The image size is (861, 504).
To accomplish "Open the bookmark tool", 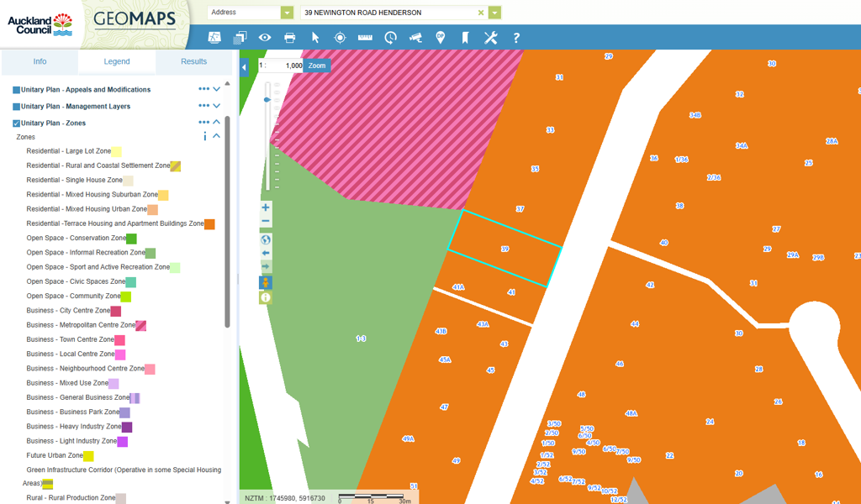I will pos(465,38).
